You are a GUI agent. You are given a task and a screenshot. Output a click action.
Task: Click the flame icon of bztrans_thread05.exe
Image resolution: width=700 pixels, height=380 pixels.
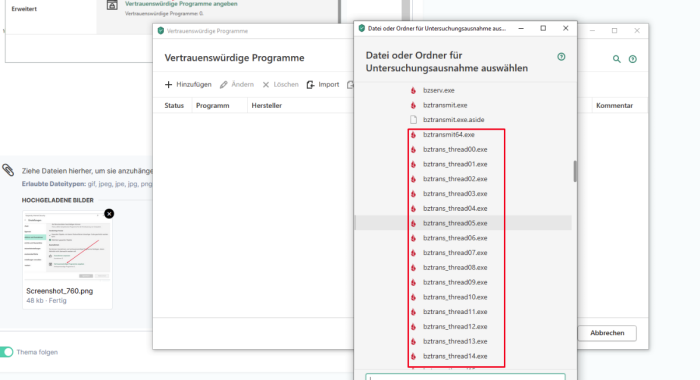click(x=413, y=223)
